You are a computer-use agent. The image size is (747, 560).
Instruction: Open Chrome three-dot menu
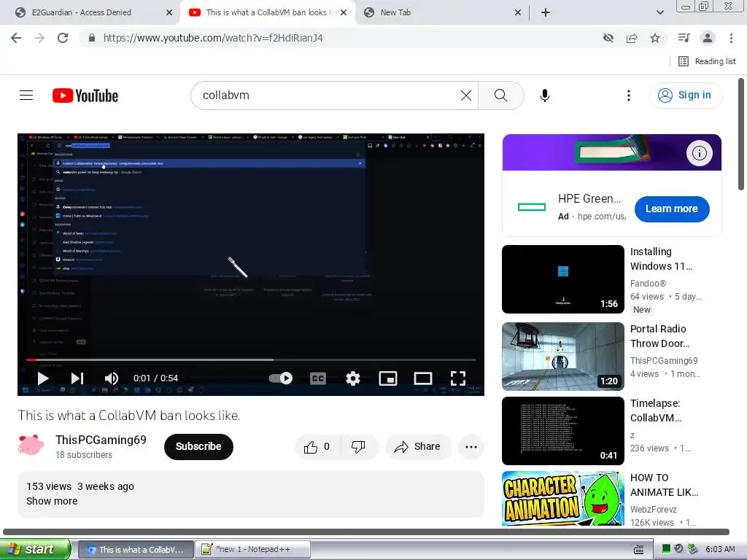pos(731,38)
